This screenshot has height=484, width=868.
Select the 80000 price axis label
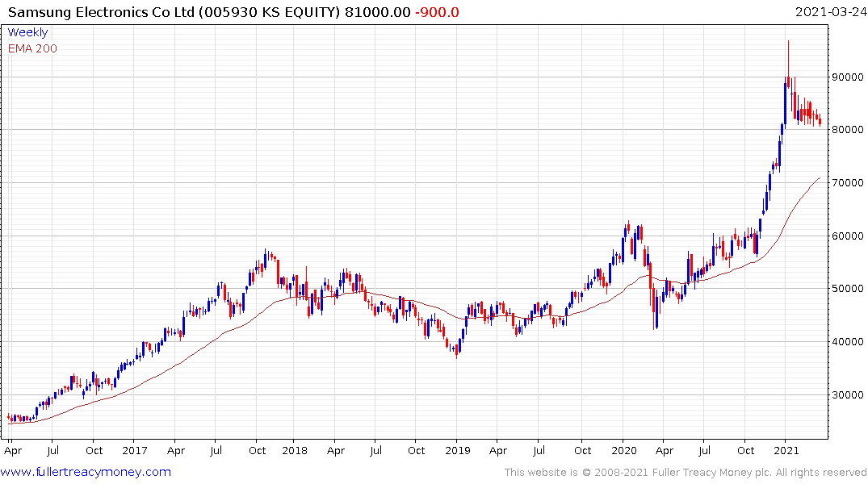pos(848,129)
